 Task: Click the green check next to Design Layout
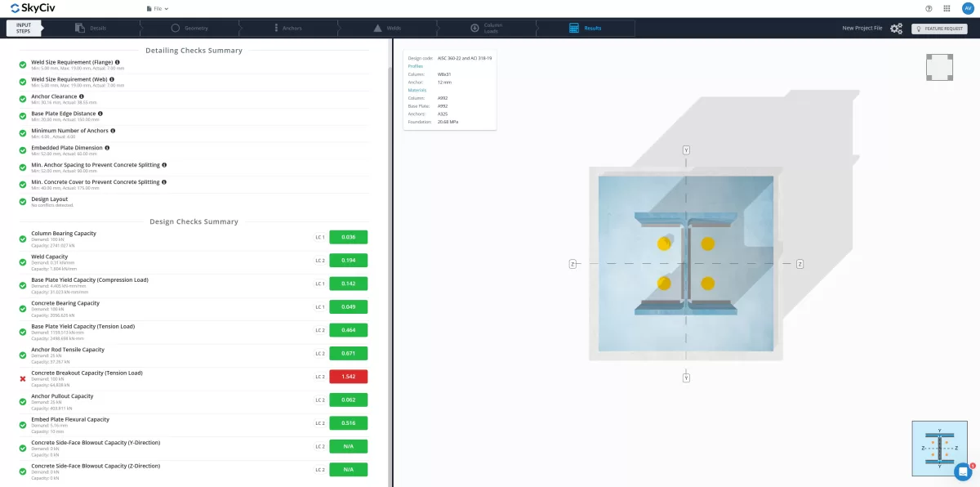click(x=23, y=202)
